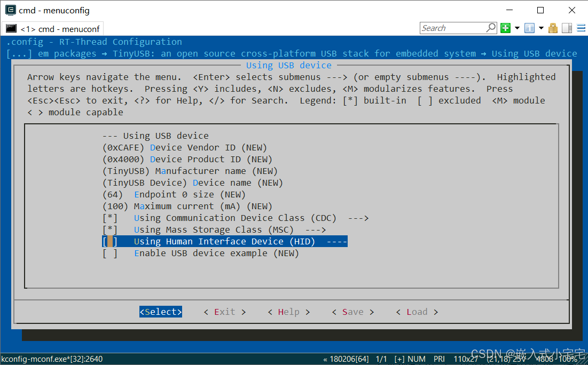Click the <Select> button
This screenshot has width=588, height=365.
[x=160, y=312]
